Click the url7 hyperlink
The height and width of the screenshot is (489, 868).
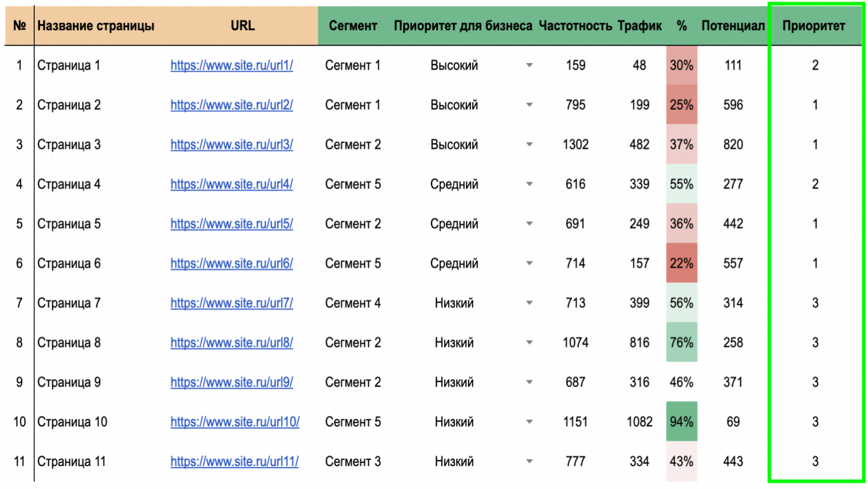(x=231, y=304)
